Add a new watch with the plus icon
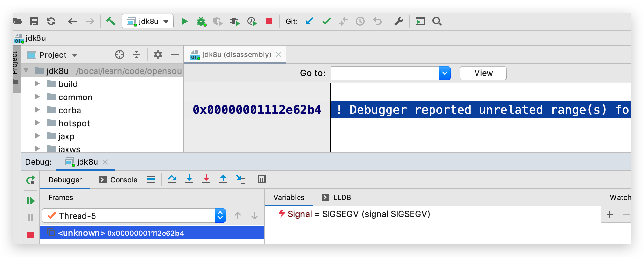This screenshot has width=644, height=257. (610, 214)
